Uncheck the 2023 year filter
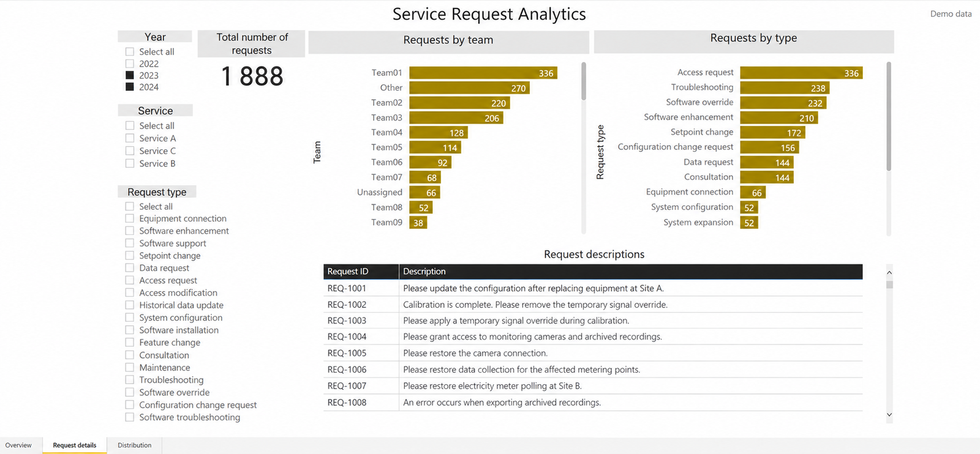This screenshot has width=980, height=454. click(130, 75)
